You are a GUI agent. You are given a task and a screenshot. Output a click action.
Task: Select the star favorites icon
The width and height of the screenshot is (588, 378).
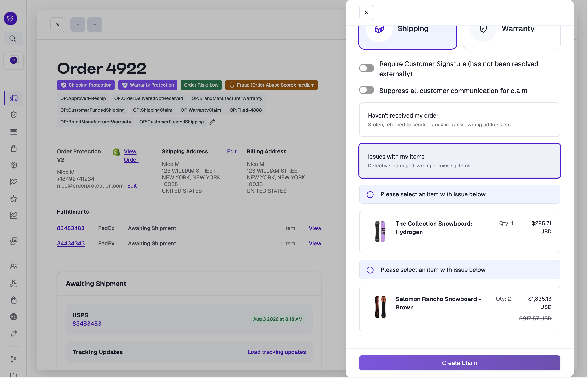(x=13, y=199)
